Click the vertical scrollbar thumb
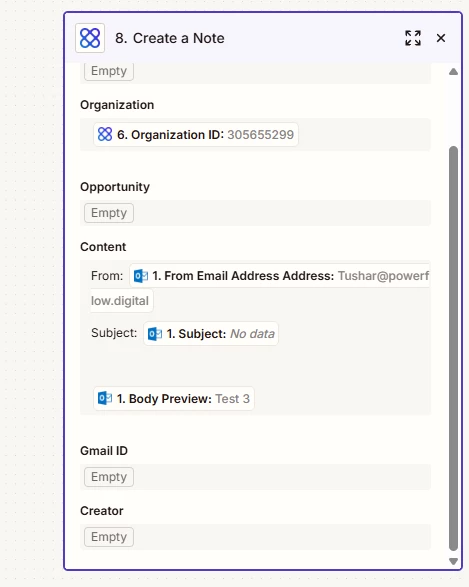Screen dimensions: 469x587 (453, 349)
